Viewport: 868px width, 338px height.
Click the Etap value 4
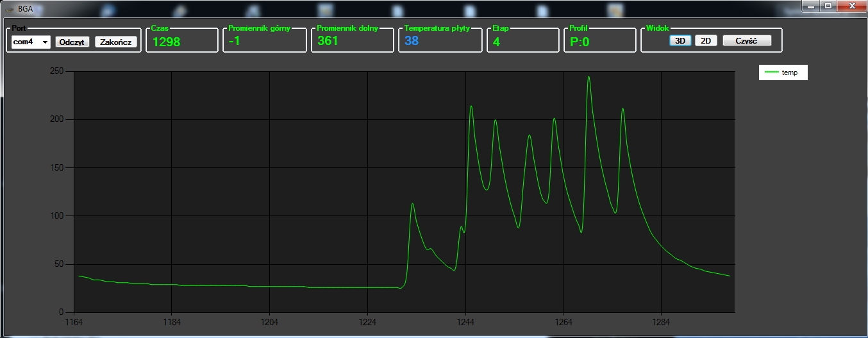tap(496, 42)
